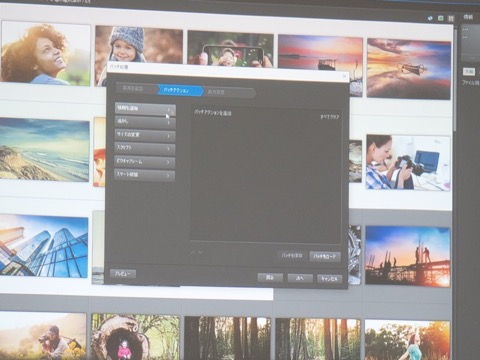Select the photographer crouching in field thumbnail
480x360 pixels.
click(x=43, y=336)
